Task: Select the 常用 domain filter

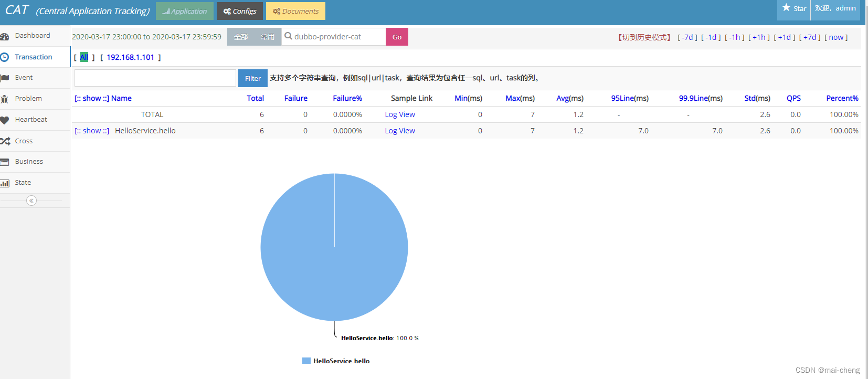Action: (x=268, y=37)
